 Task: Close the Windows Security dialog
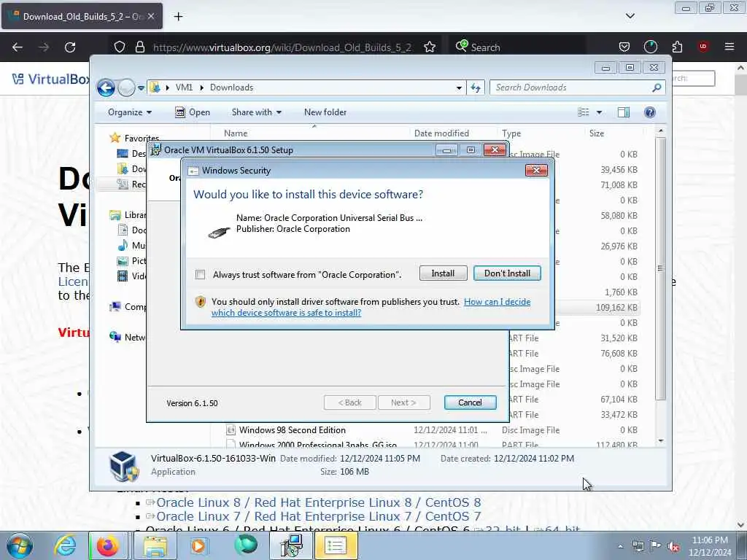click(536, 170)
